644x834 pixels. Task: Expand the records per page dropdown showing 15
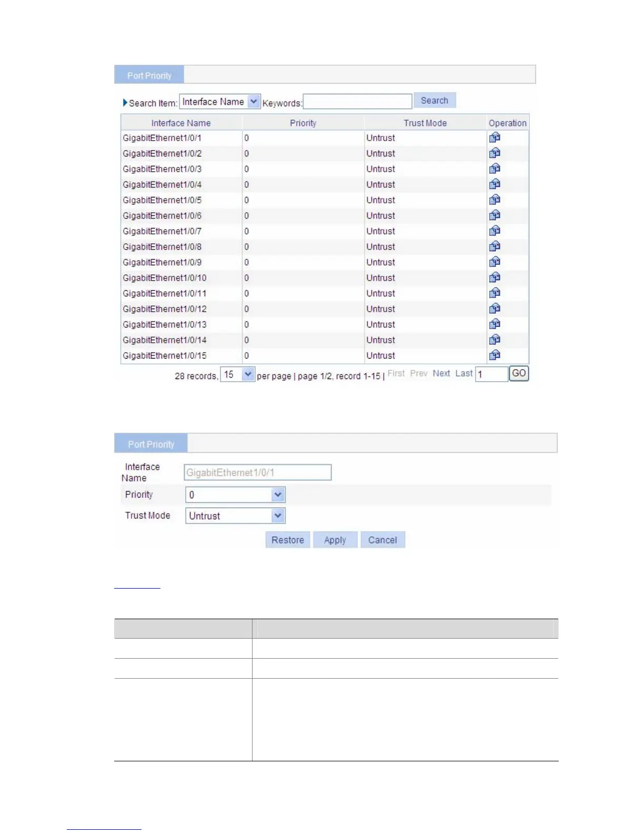click(x=237, y=374)
